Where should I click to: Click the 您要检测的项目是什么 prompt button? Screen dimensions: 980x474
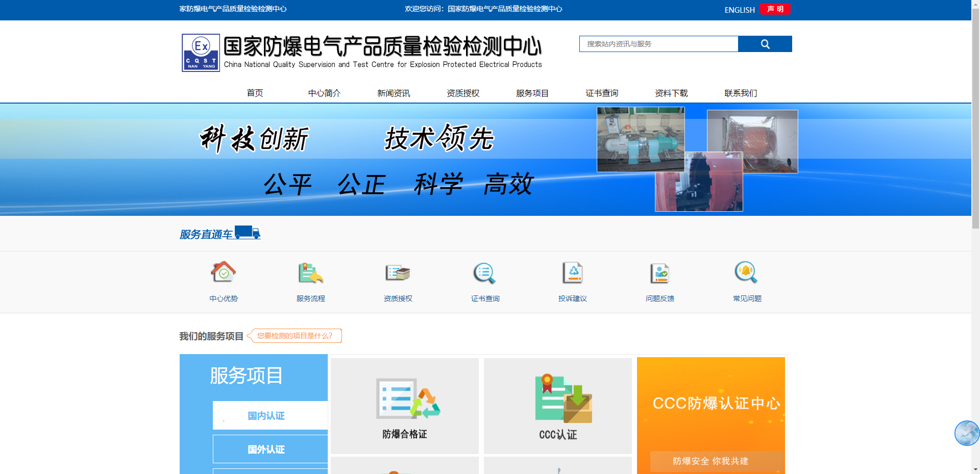coord(294,336)
